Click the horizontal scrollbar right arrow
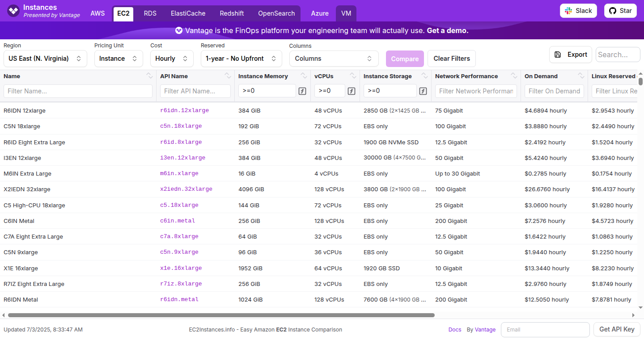This screenshot has height=340, width=644. click(633, 315)
